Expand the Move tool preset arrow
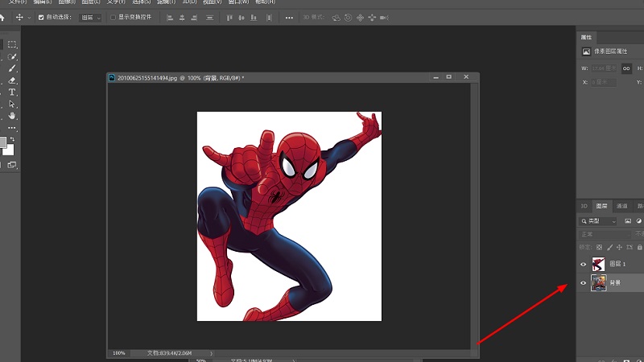 pos(29,18)
